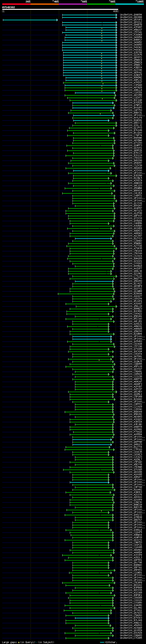Select hit UniRef100_Q69X42
Viewport: 146px width, 644px height.
coord(131,72)
